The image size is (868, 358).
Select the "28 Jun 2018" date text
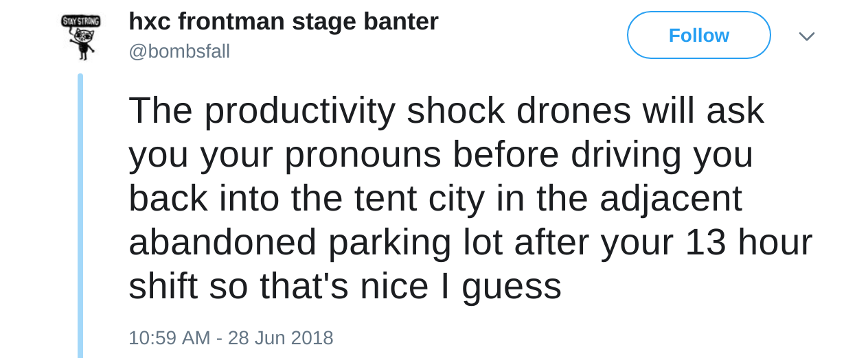pyautogui.click(x=280, y=338)
